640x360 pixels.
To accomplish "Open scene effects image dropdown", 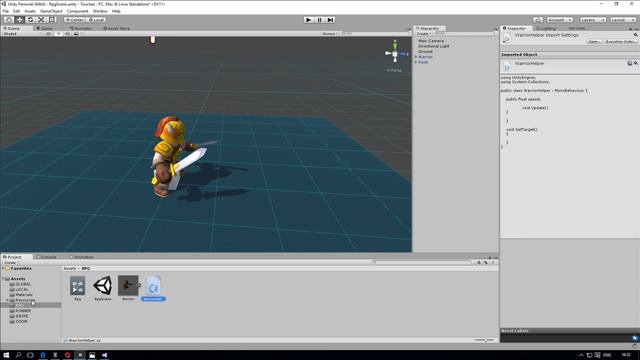I will point(77,34).
